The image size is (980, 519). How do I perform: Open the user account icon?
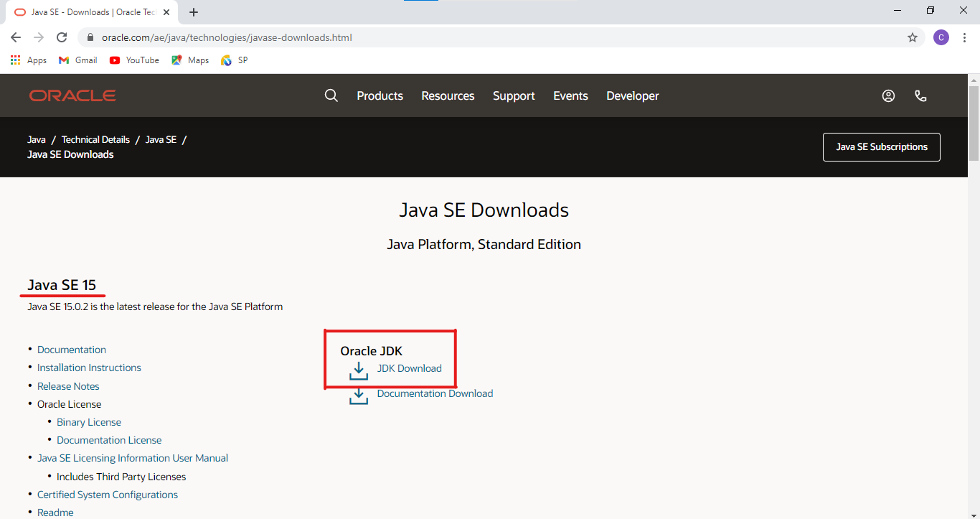(888, 95)
